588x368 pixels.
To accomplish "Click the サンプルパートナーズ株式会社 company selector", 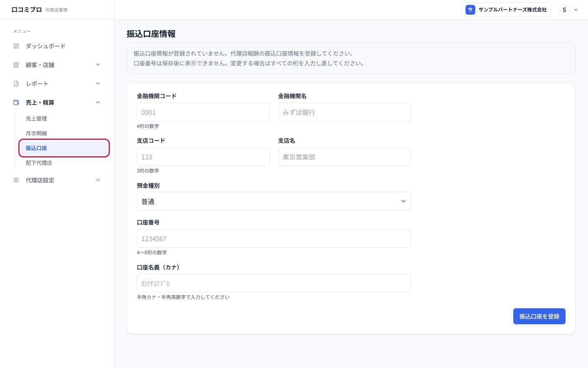I will [506, 10].
